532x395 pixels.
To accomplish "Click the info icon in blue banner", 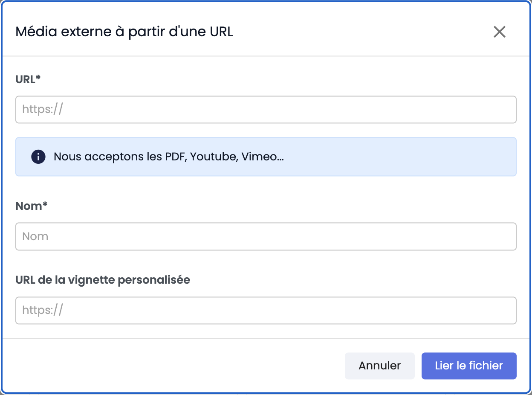I will click(38, 157).
